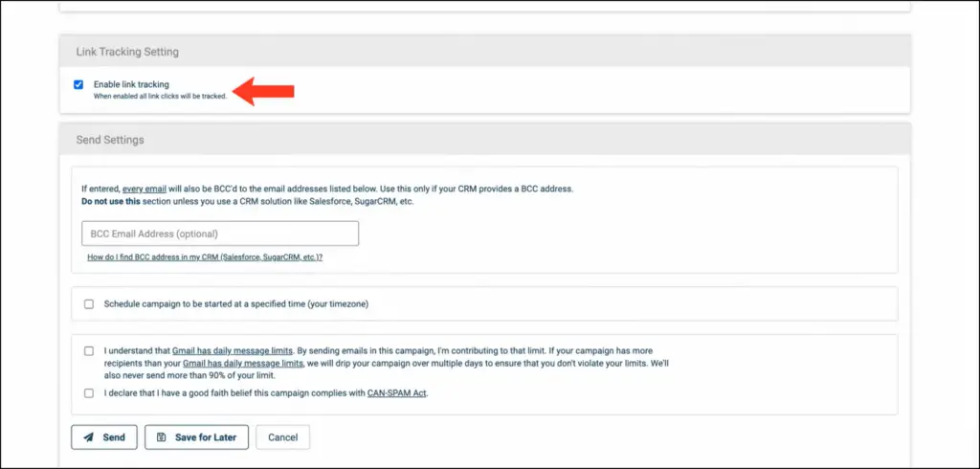The height and width of the screenshot is (469, 980).
Task: Click the 'Do not use this' bold text
Action: point(111,202)
